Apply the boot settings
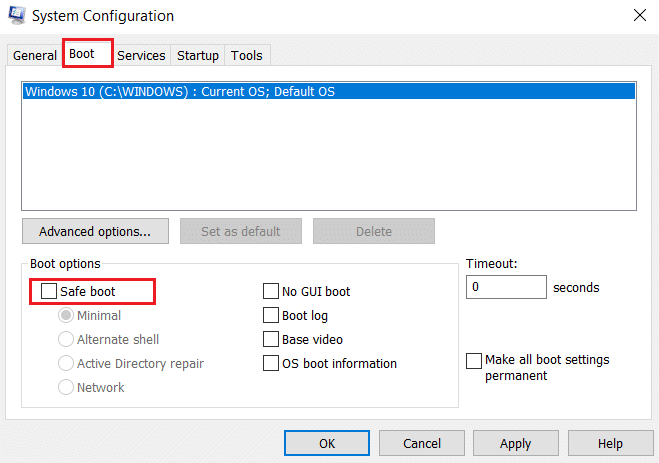The height and width of the screenshot is (463, 659). (516, 443)
